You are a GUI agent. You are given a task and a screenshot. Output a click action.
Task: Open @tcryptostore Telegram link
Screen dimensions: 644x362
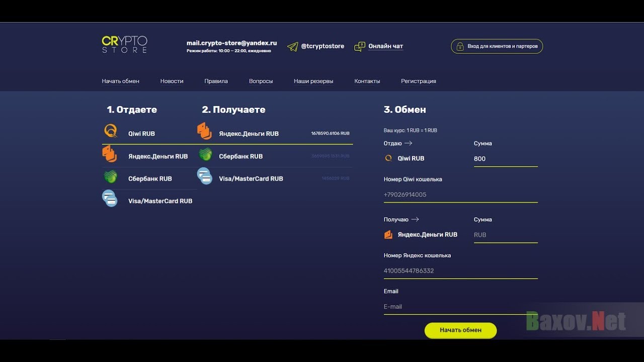323,46
